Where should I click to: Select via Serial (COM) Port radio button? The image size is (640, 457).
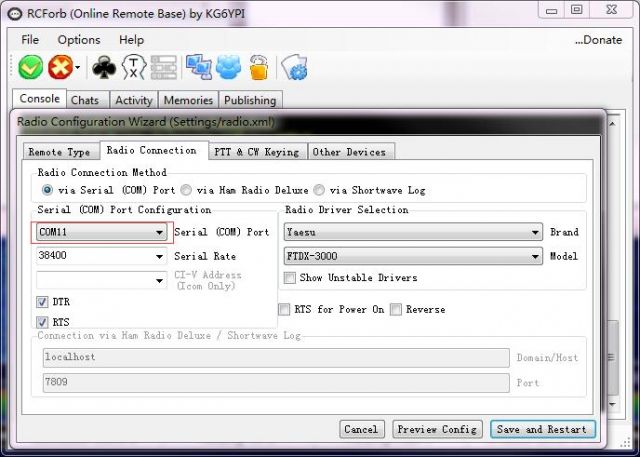coord(47,190)
